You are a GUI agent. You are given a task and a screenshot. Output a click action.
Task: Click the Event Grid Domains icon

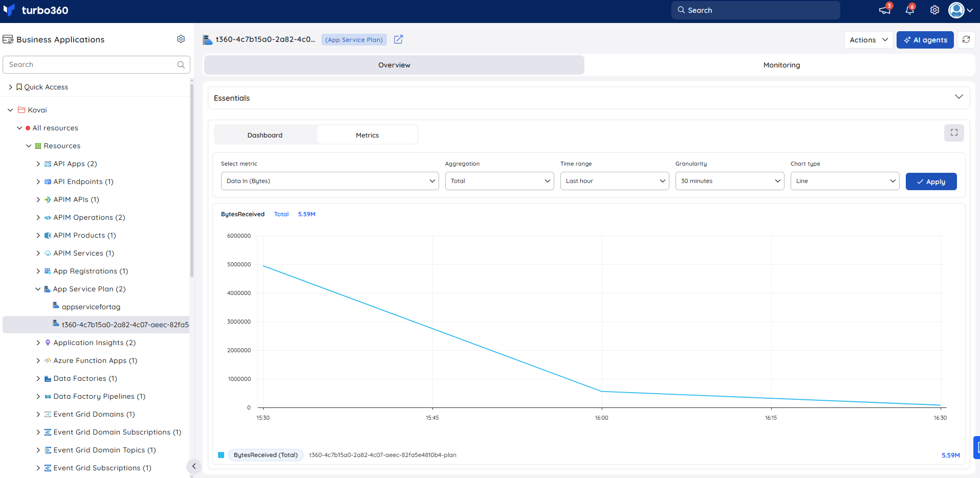48,414
